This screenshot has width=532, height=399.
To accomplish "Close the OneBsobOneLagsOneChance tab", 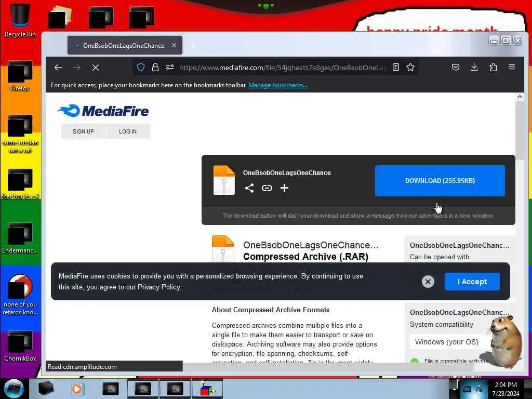I will point(174,45).
